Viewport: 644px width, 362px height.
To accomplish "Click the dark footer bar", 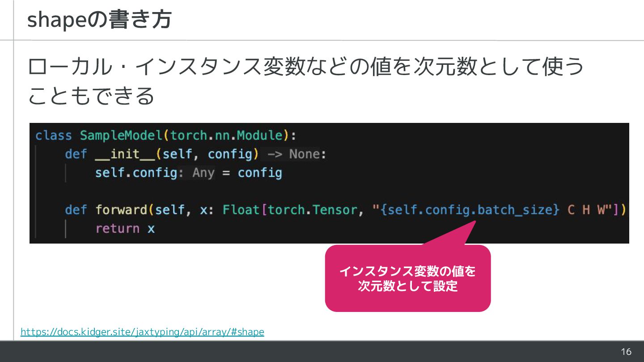I will [322, 351].
